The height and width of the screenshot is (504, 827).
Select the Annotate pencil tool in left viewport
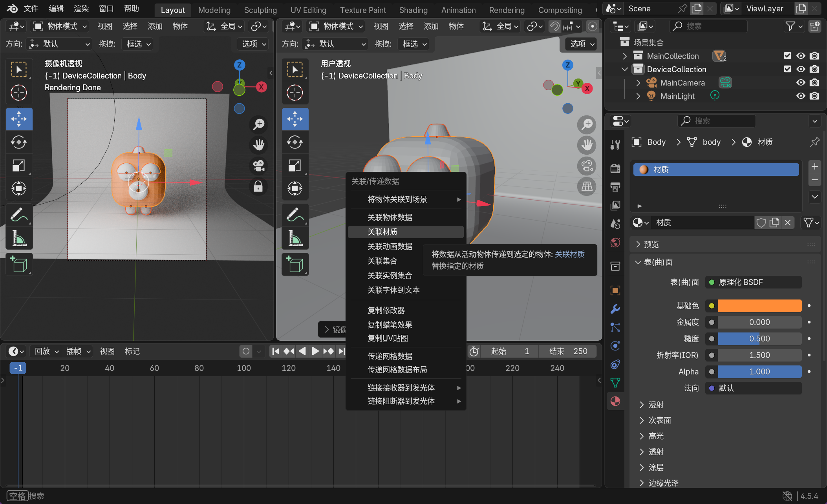19,215
